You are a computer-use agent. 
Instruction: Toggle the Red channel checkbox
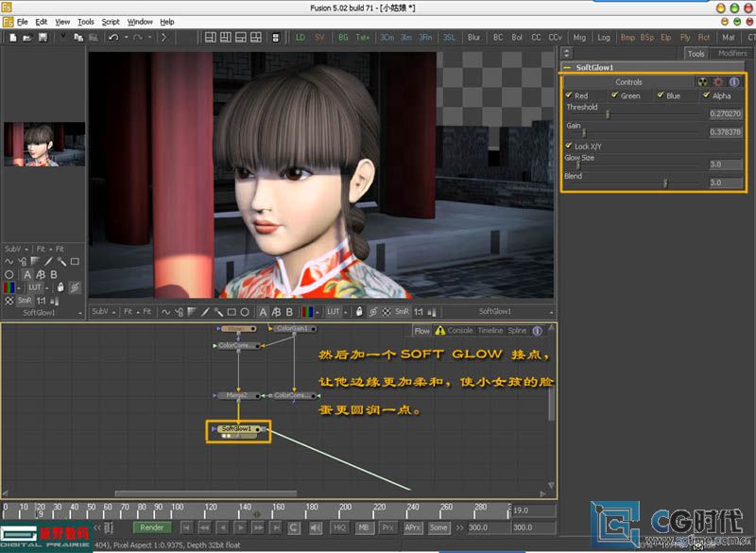click(569, 95)
